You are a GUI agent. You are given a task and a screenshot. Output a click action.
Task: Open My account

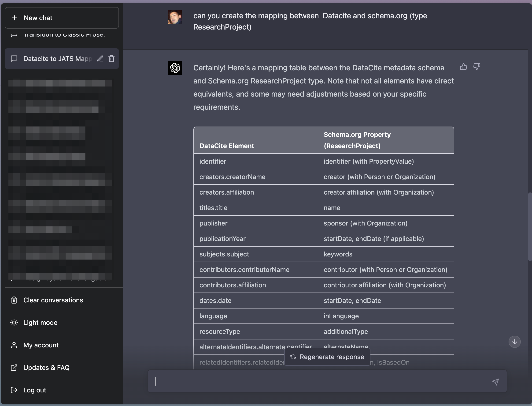click(x=62, y=345)
